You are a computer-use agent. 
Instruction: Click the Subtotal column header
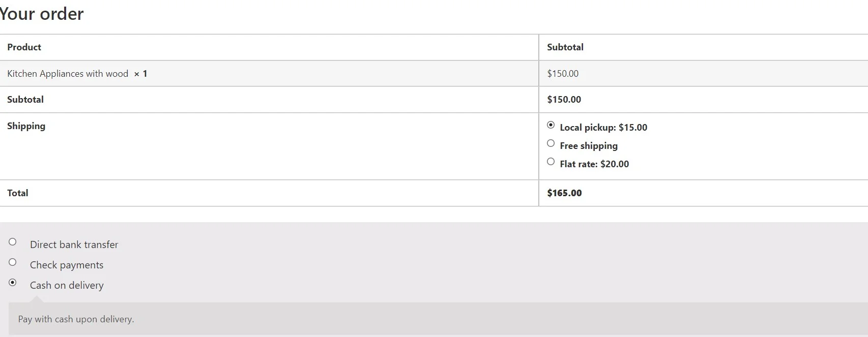(x=565, y=47)
